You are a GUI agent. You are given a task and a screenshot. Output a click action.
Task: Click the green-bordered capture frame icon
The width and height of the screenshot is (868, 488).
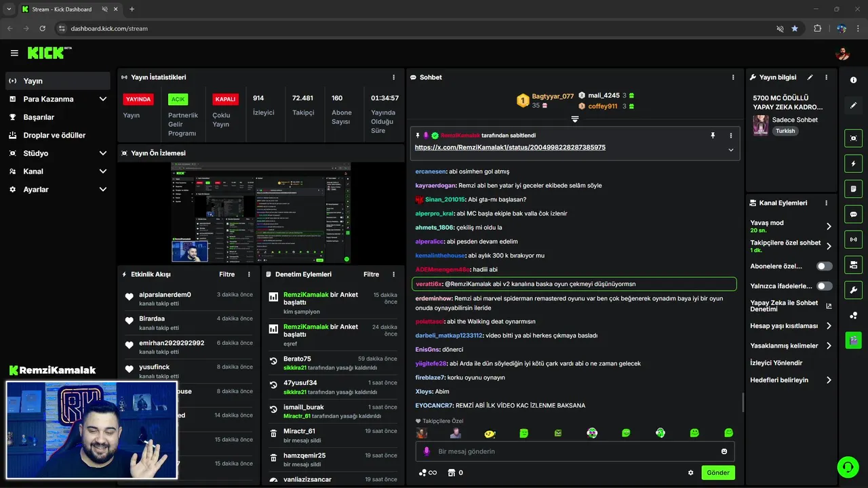coord(853,138)
